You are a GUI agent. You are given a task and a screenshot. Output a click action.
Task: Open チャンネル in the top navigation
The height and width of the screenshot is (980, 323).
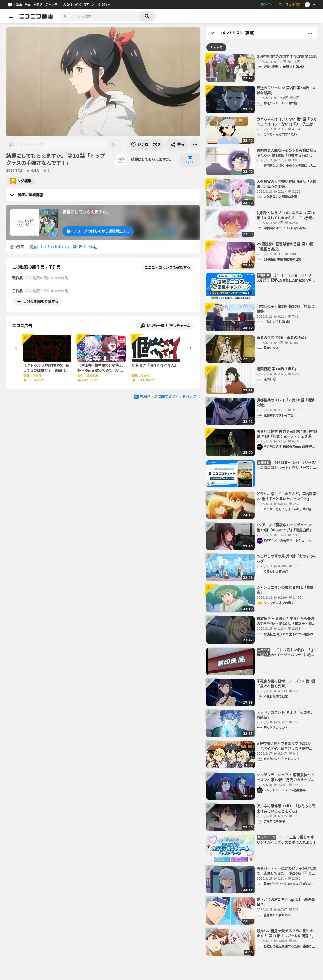click(x=53, y=5)
